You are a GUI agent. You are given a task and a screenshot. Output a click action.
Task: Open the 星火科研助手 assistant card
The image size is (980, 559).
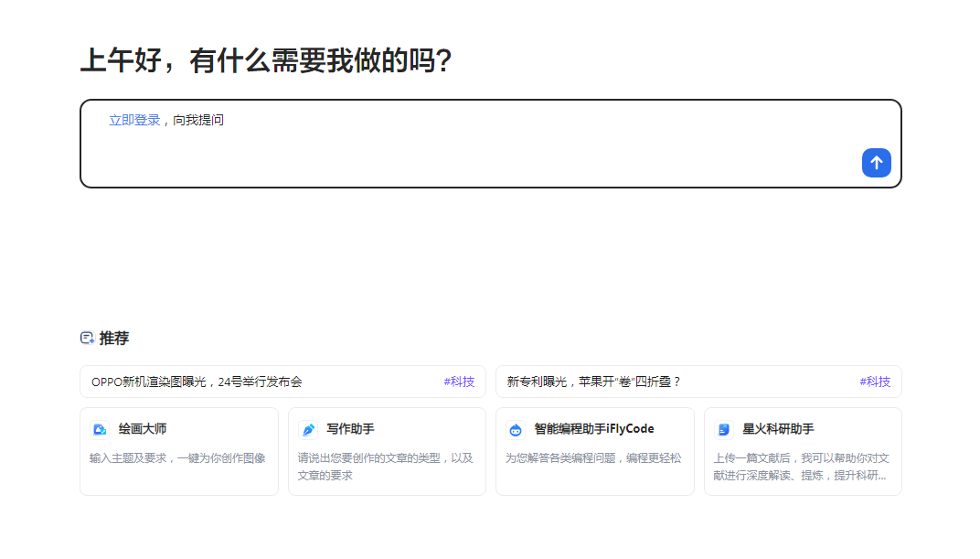point(803,451)
